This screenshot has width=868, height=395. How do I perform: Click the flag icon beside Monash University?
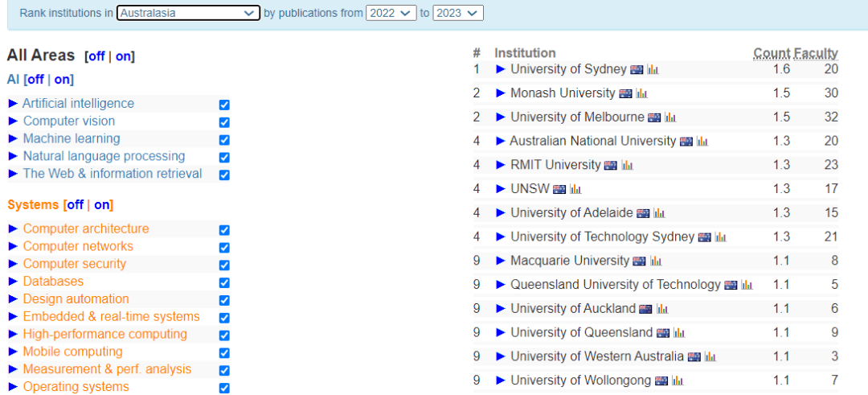point(625,93)
